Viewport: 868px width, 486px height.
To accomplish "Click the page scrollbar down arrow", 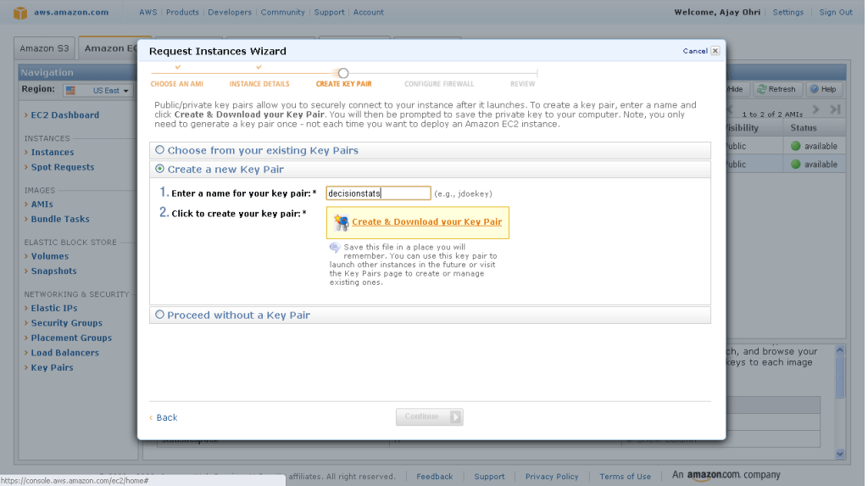I will point(840,454).
